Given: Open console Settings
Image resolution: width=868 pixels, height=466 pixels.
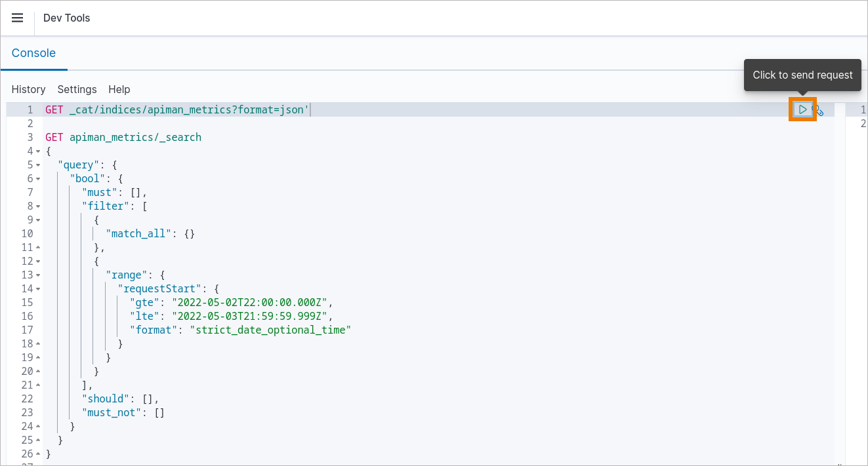Looking at the screenshot, I should (x=77, y=89).
